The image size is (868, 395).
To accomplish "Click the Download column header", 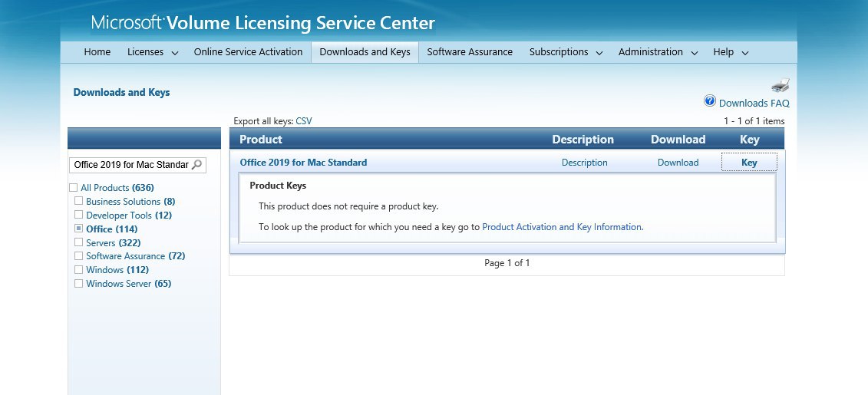I will pos(678,140).
